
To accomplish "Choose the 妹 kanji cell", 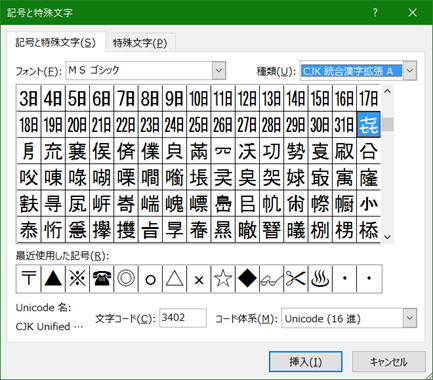I will pos(296,177).
